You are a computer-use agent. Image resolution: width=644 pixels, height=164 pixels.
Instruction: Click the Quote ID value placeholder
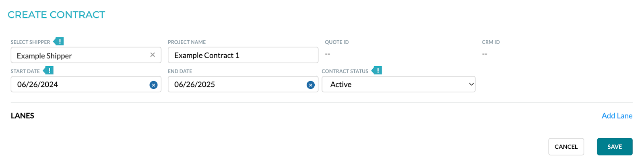(328, 54)
